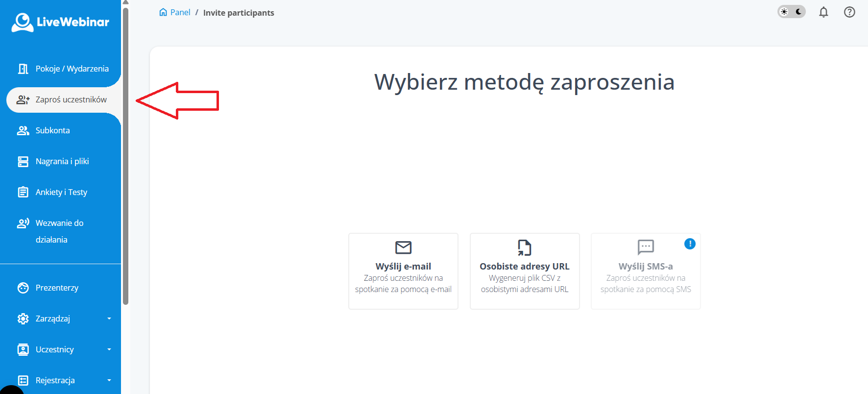Open Pokoje / Wydarzenia in the sidebar
Screen dimensions: 868x394
pos(72,69)
